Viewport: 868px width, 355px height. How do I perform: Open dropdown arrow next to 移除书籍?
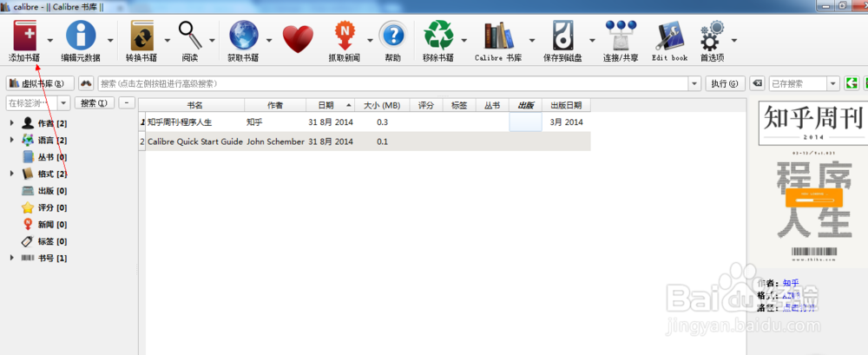[464, 40]
